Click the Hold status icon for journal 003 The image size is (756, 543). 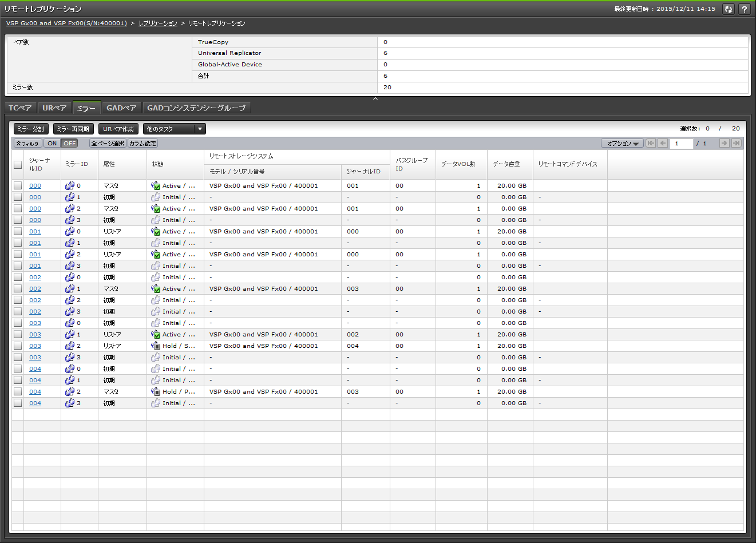click(155, 346)
